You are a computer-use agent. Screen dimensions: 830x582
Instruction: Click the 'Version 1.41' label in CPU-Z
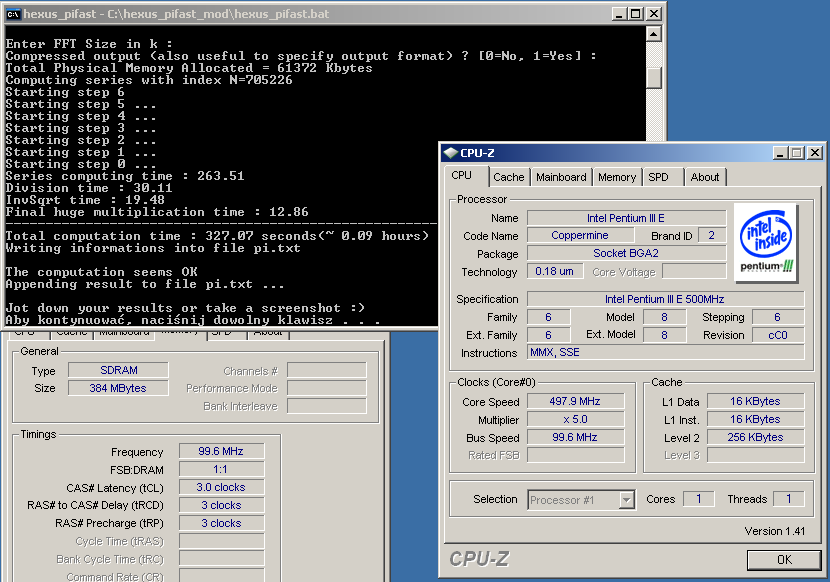pyautogui.click(x=774, y=531)
